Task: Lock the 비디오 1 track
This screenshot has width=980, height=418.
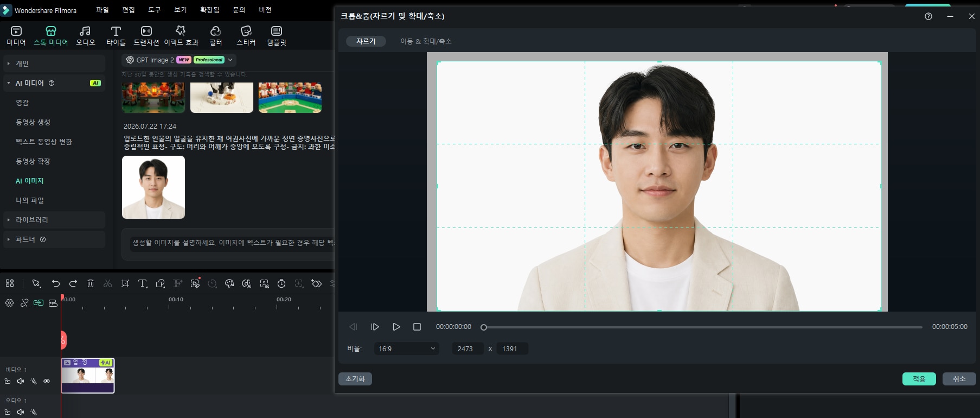Action: tap(8, 381)
